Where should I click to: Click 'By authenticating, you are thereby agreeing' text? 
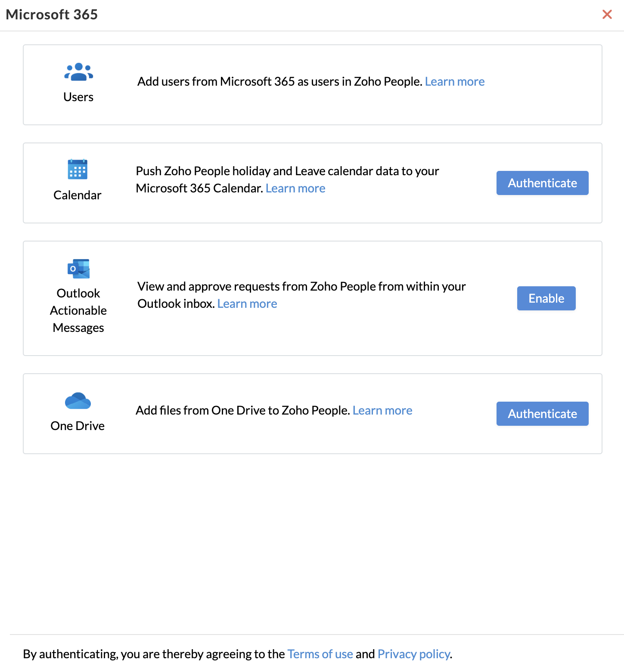154,654
